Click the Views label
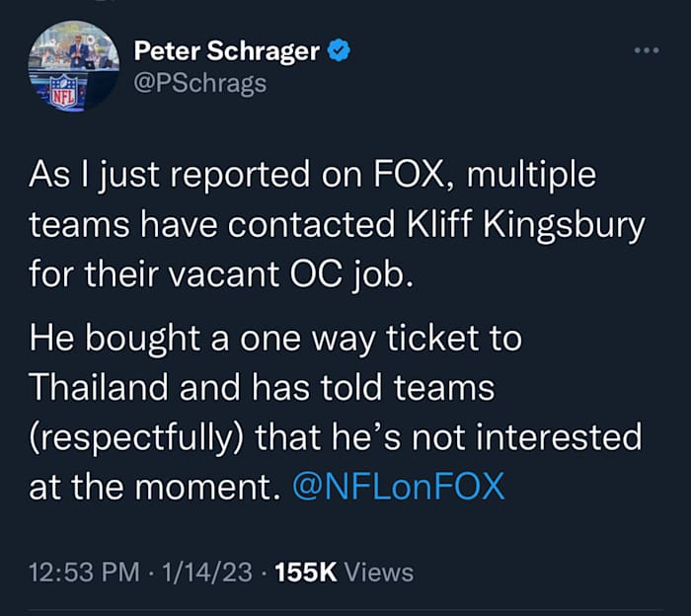Viewport: 691px width, 616px height. (x=379, y=572)
